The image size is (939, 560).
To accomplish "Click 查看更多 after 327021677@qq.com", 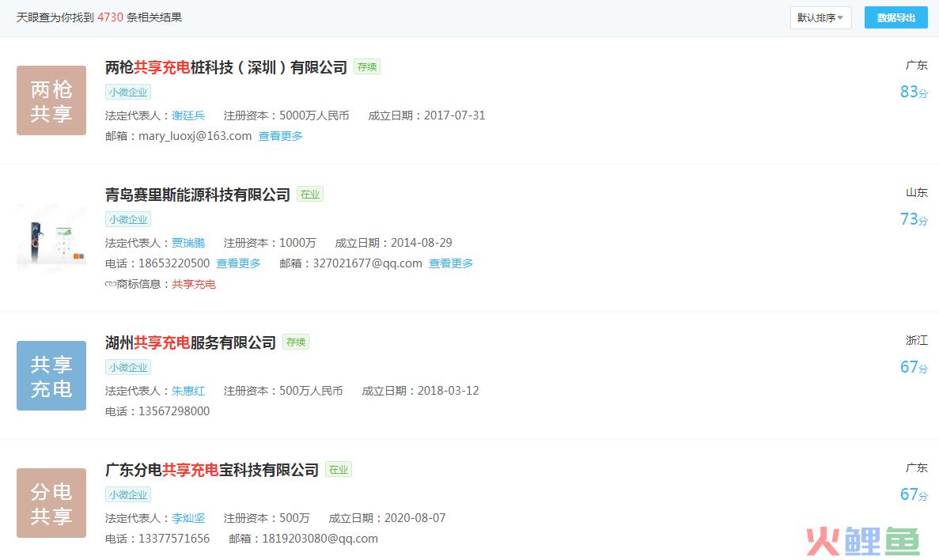I will [x=451, y=263].
